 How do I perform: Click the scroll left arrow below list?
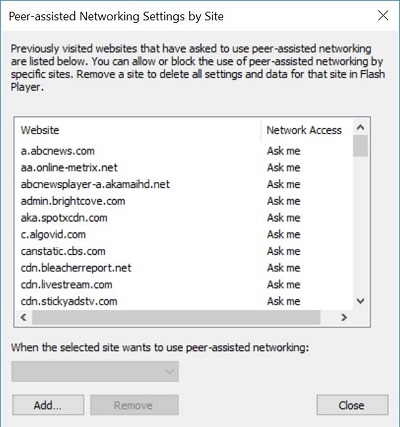[x=23, y=317]
